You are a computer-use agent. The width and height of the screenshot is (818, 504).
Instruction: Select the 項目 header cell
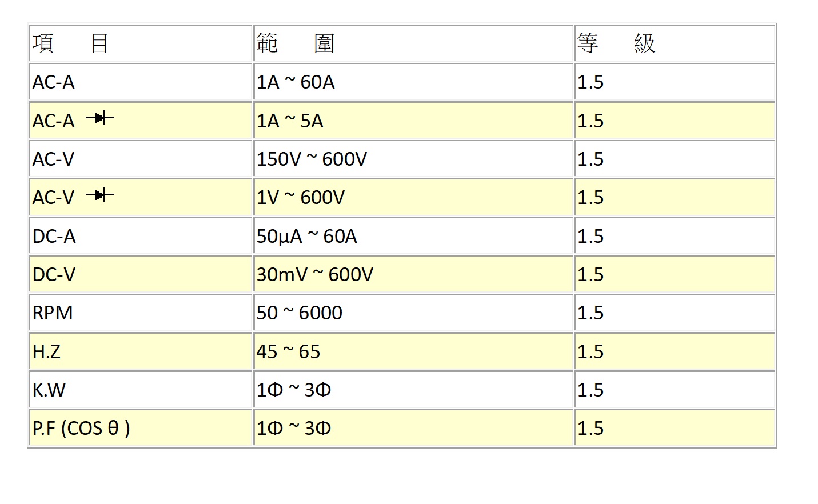[x=70, y=43]
